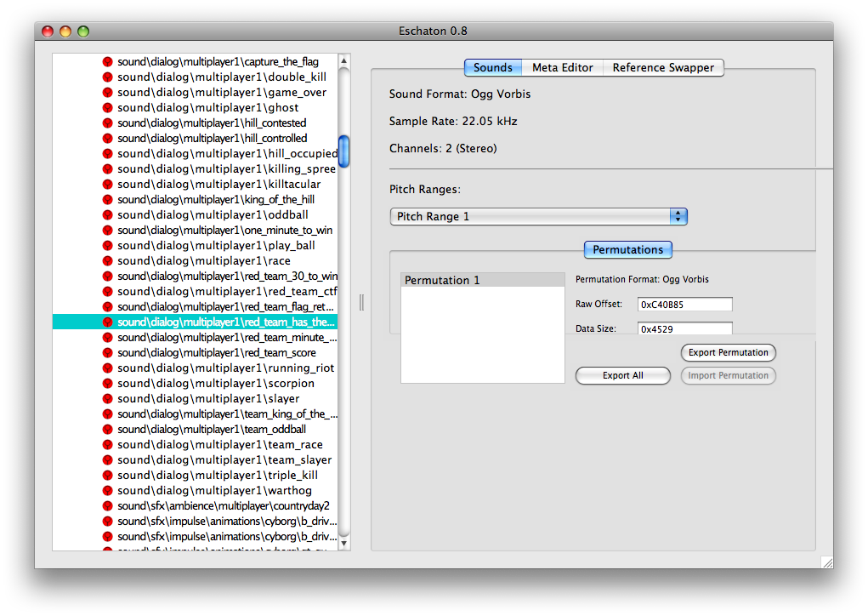Click the red icon next to team_slayer
Image resolution: width=868 pixels, height=616 pixels.
[x=108, y=460]
